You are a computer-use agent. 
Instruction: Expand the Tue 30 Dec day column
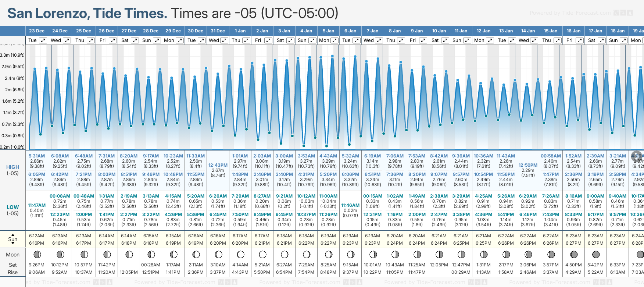pos(201,40)
